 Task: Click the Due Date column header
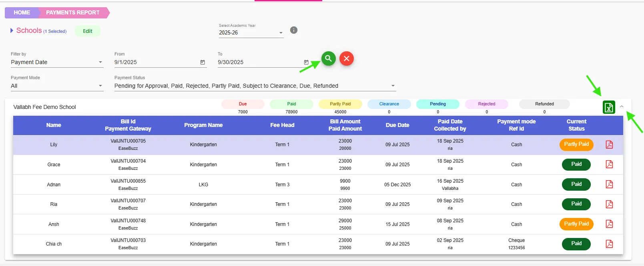tap(397, 125)
